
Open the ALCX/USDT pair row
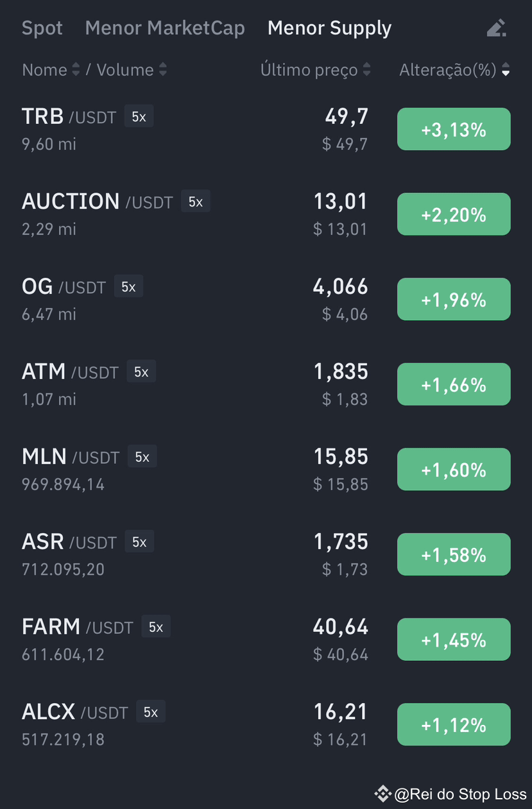(266, 725)
